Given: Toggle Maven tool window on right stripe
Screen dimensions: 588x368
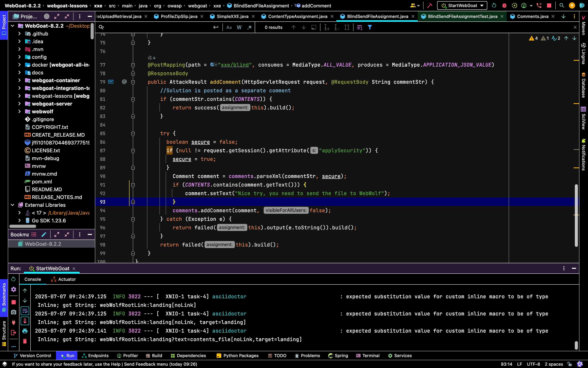Looking at the screenshot, I should pyautogui.click(x=583, y=25).
